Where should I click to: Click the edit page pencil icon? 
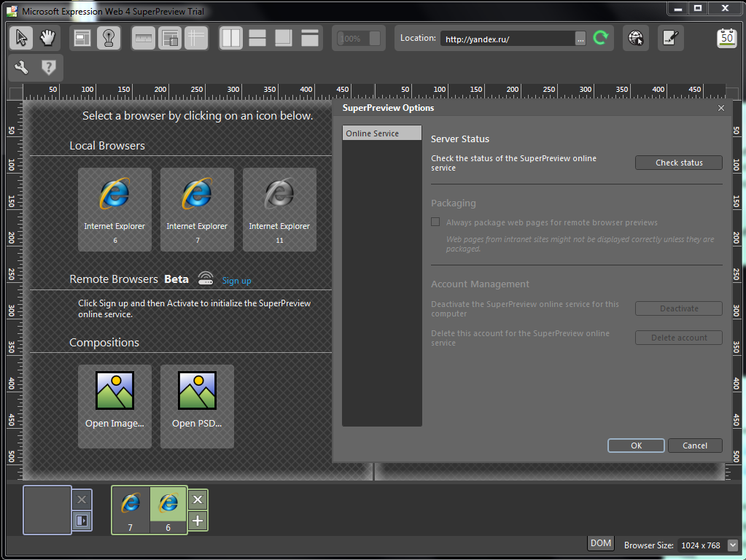671,38
